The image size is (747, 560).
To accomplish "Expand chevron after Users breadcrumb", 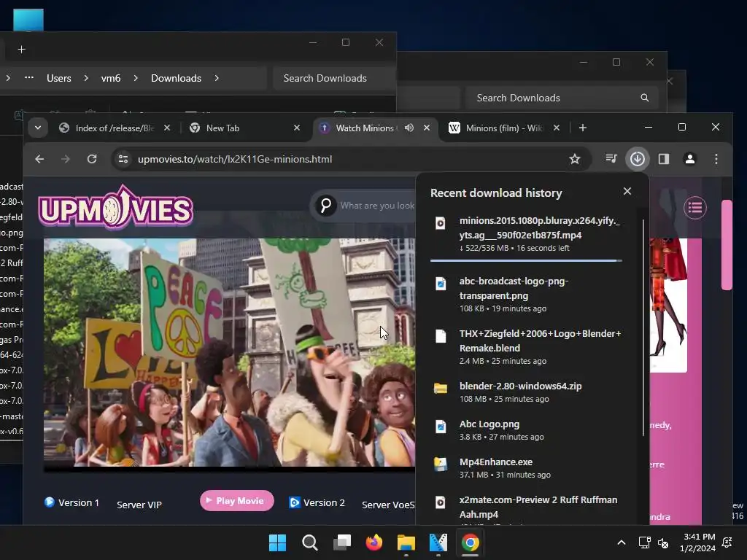I will [86, 77].
